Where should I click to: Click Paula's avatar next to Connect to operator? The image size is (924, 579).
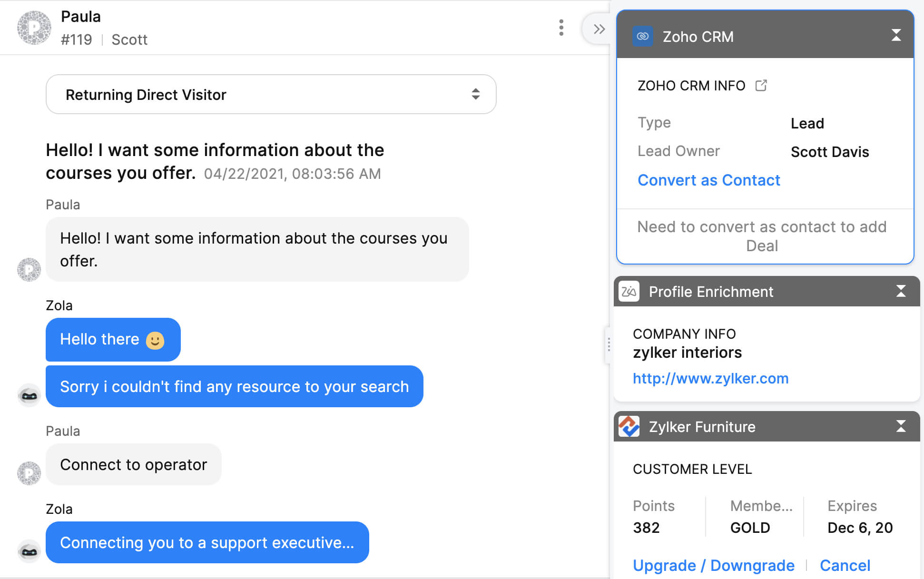click(x=29, y=473)
